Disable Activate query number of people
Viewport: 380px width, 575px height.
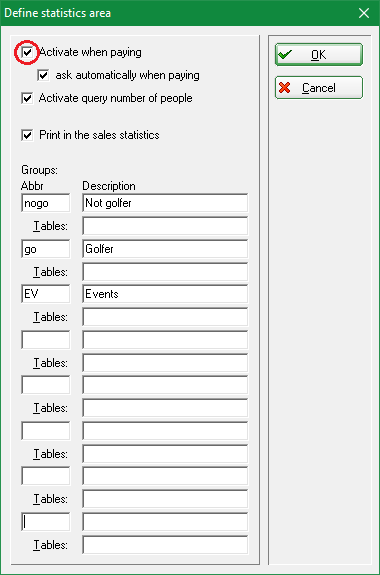(27, 98)
